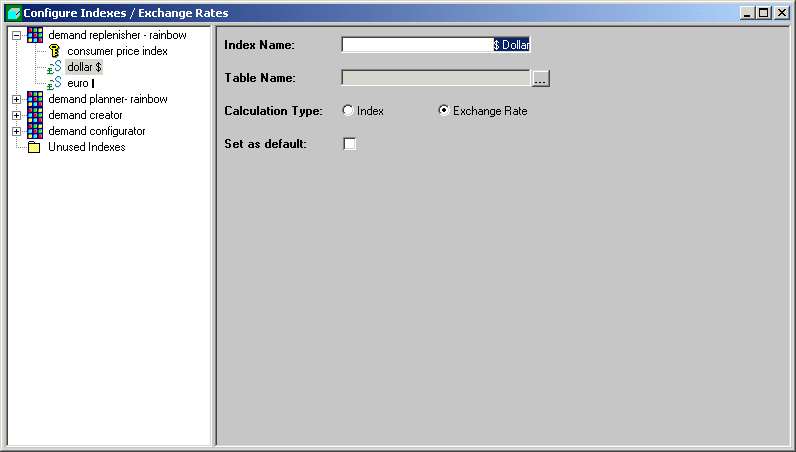Click the euro exchange rate icon
The width and height of the screenshot is (796, 452).
pyautogui.click(x=54, y=83)
